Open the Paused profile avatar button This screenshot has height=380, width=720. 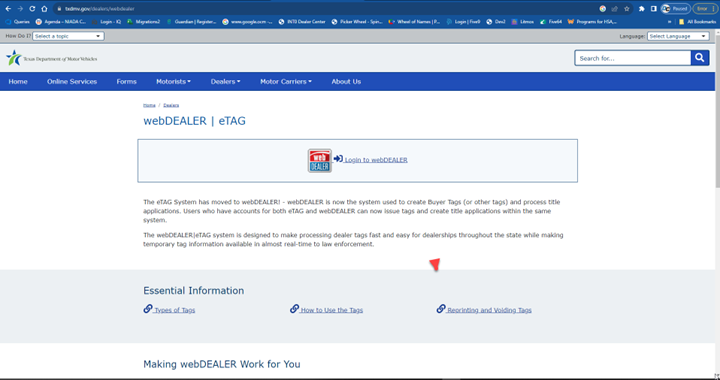pyautogui.click(x=675, y=9)
